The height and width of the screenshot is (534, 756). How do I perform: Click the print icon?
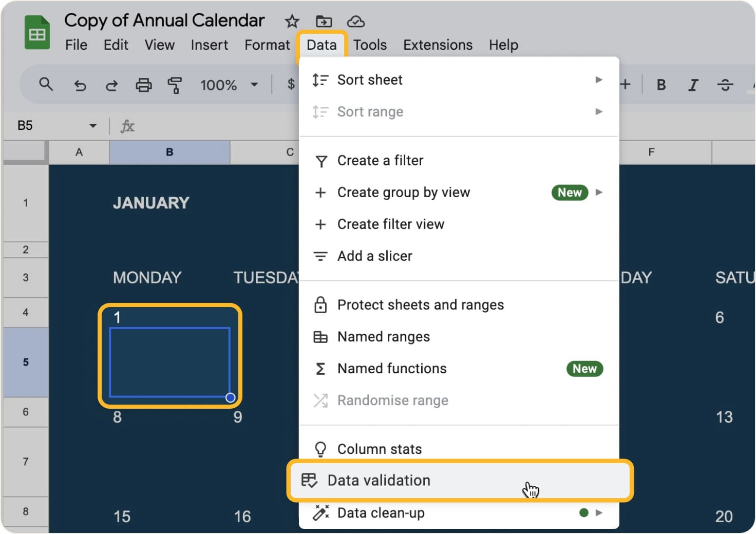pyautogui.click(x=144, y=85)
